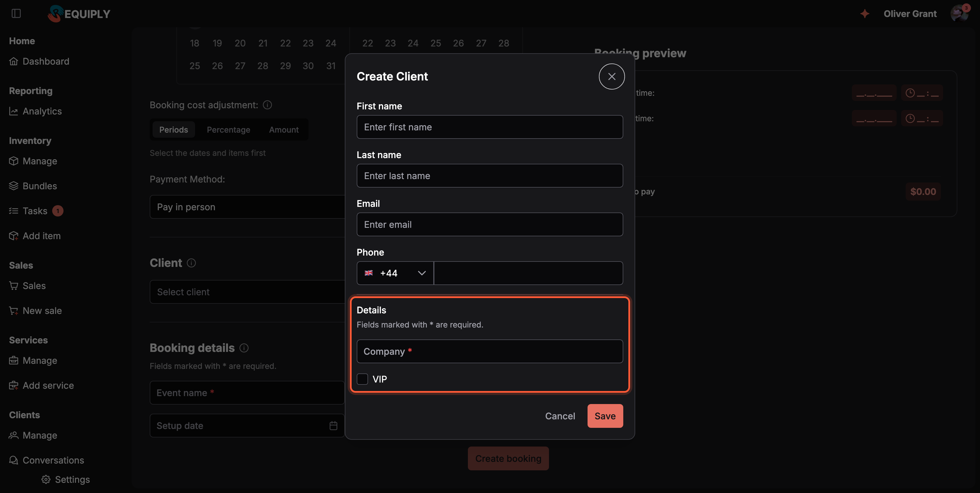This screenshot has height=493, width=980.
Task: Open Settings with gear icon
Action: click(x=66, y=479)
